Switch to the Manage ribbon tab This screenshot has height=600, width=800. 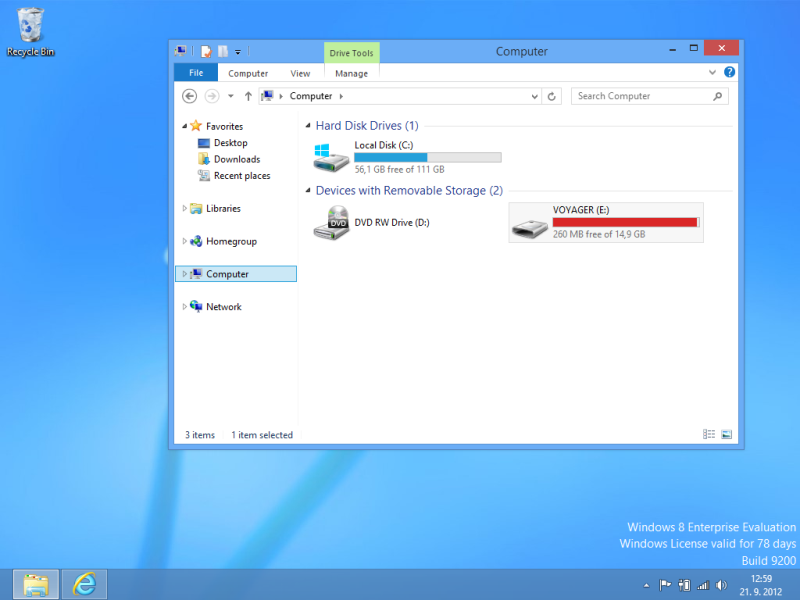pyautogui.click(x=351, y=73)
